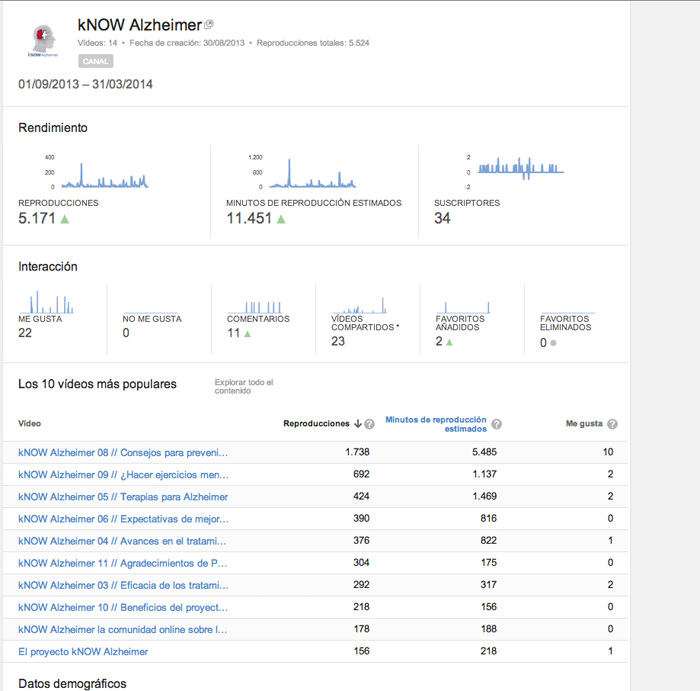The image size is (700, 691).
Task: Click help icon next to Reproducciones column
Action: pos(369,424)
